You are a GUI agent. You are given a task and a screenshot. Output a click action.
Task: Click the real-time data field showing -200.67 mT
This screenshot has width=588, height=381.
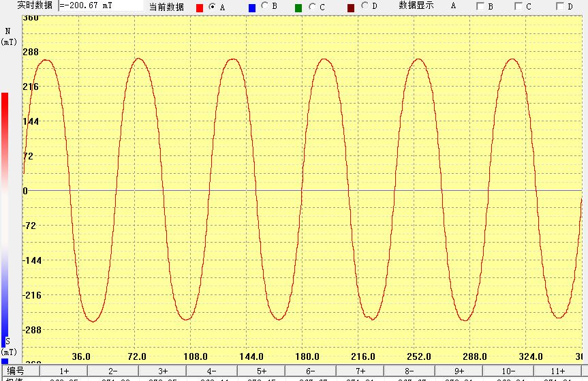click(x=102, y=5)
